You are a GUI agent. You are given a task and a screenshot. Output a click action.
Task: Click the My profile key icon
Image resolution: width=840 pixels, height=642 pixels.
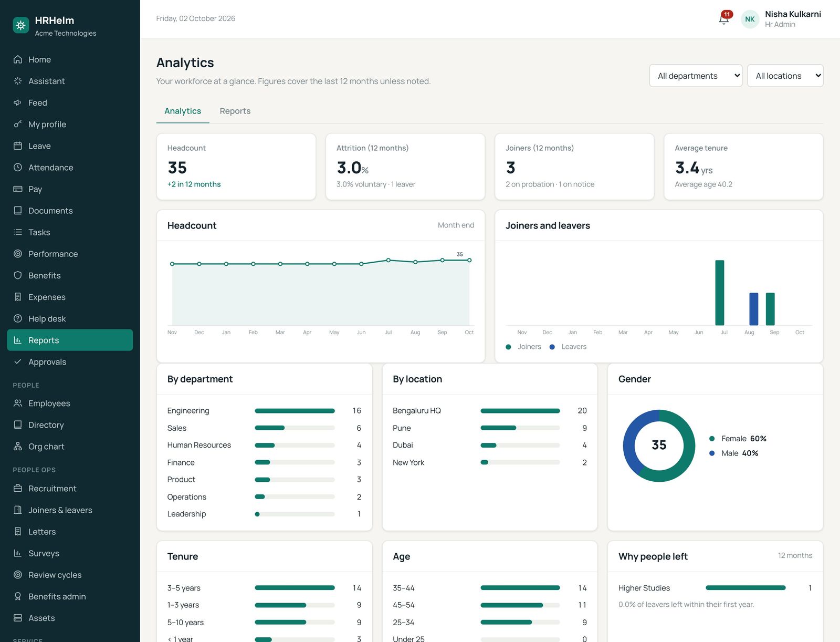[x=18, y=124]
